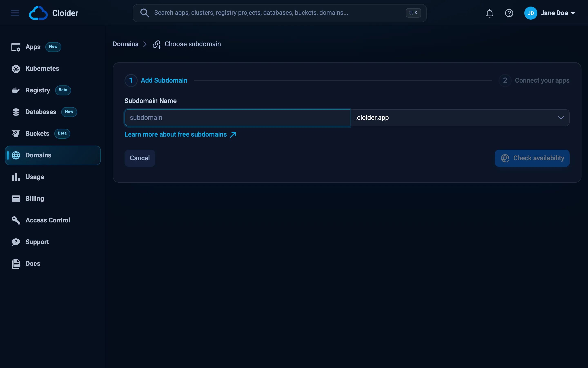This screenshot has height=368, width=588.
Task: Click the Cancel button
Action: point(140,158)
